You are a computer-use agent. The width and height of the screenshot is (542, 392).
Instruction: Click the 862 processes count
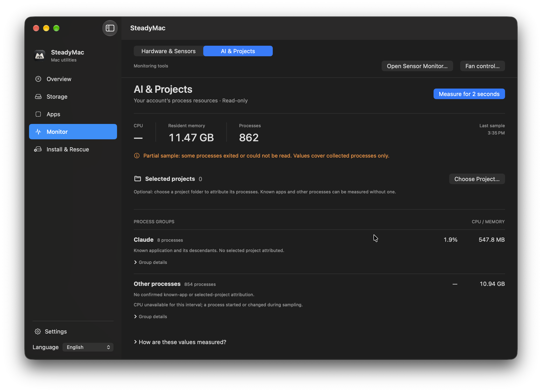pyautogui.click(x=249, y=138)
